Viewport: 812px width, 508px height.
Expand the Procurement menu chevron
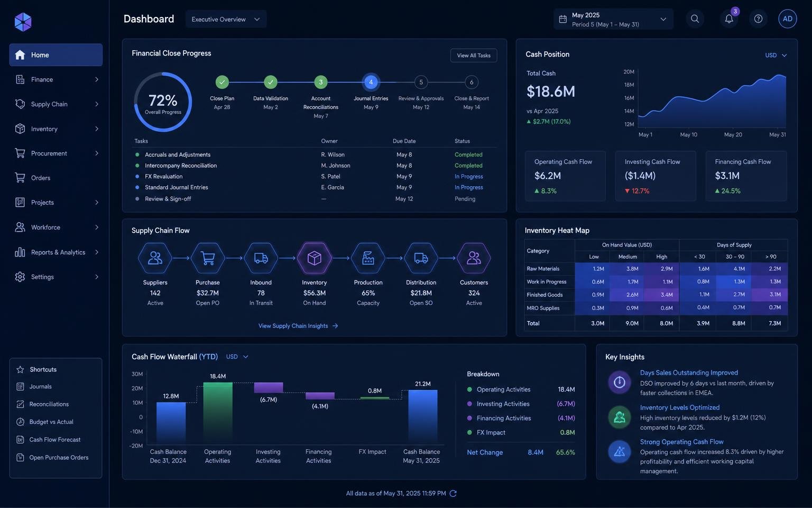(97, 153)
